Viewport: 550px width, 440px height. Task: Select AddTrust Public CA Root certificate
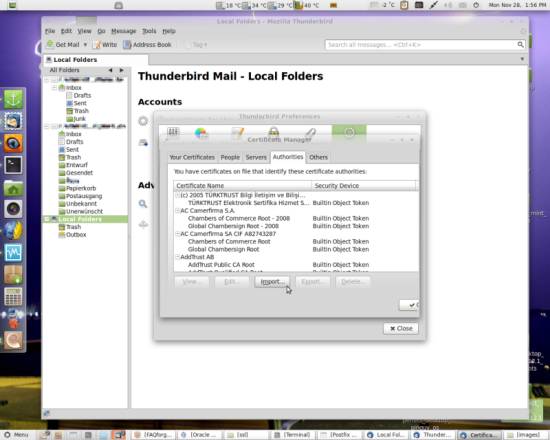tap(296, 265)
